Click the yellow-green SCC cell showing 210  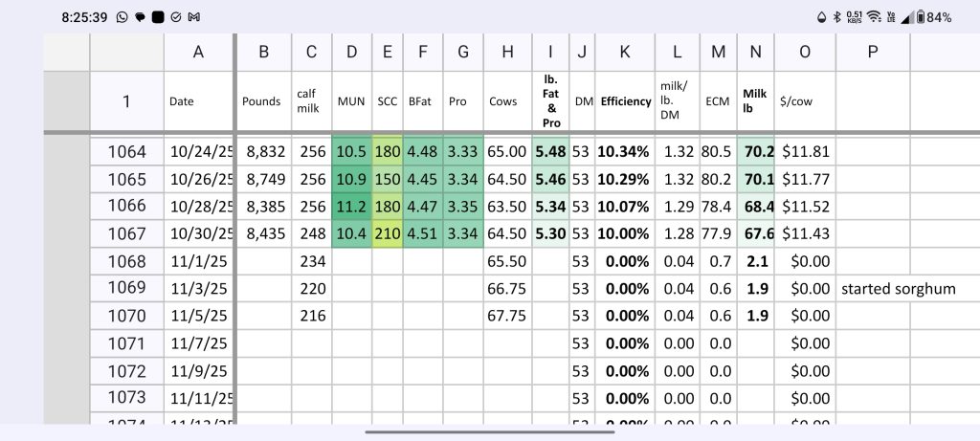(387, 232)
